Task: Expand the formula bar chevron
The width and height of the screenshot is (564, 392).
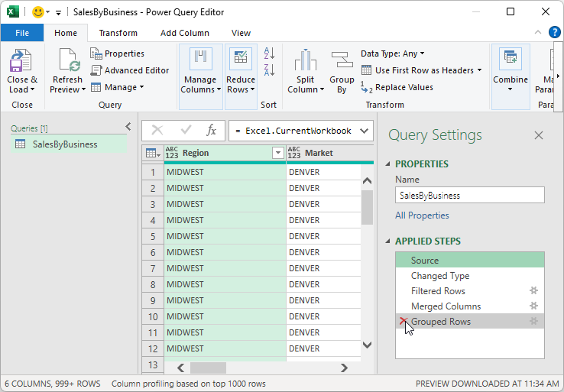Action: coord(364,131)
